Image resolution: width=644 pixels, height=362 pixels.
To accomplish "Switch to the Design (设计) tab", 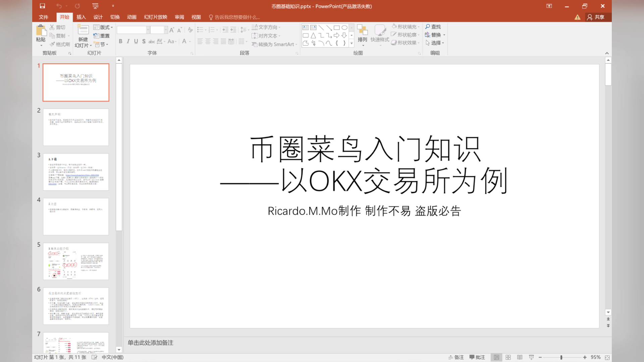I will tap(98, 17).
